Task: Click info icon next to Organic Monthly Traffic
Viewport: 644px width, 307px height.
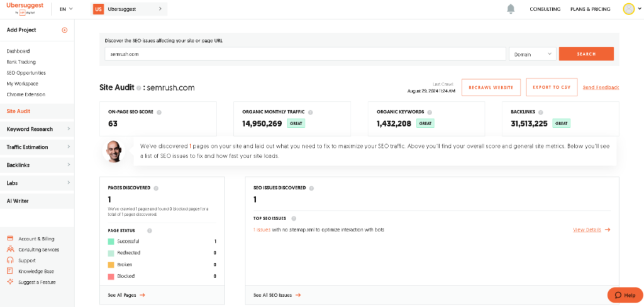Action: [x=311, y=112]
